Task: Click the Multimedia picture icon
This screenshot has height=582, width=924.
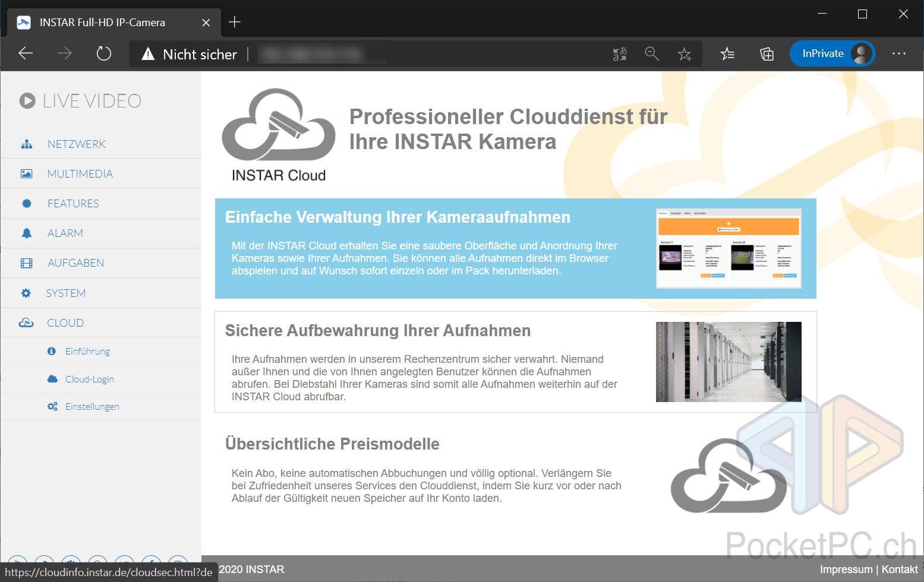Action: coord(27,174)
